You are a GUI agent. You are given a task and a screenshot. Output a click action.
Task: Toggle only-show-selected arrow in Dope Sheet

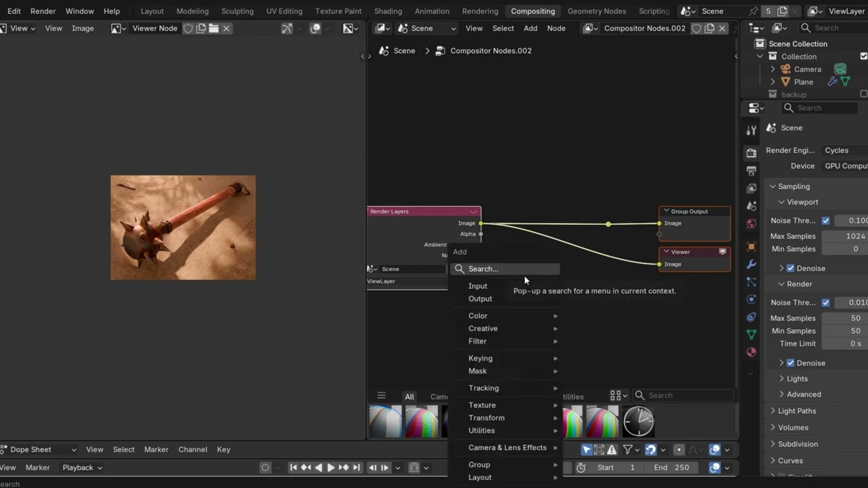coord(587,449)
